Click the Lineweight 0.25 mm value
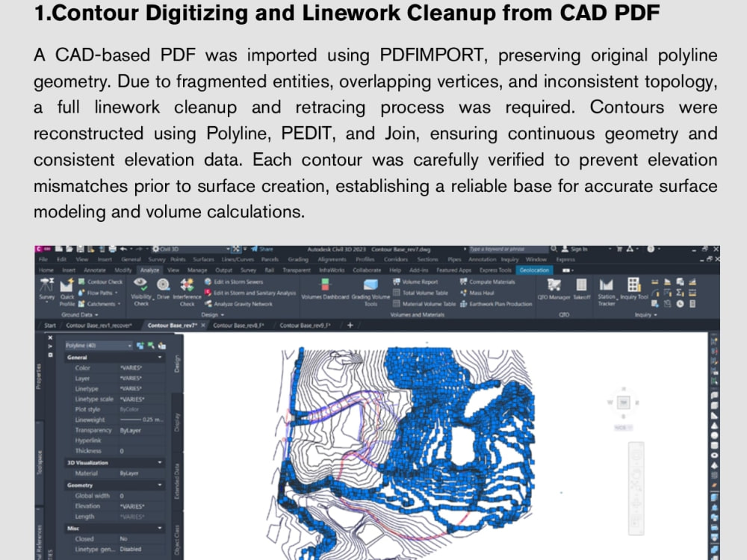 tap(141, 420)
